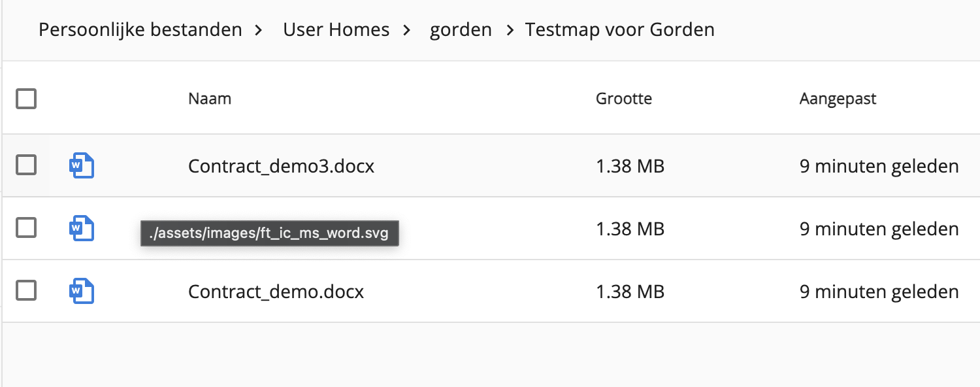Image resolution: width=980 pixels, height=387 pixels.
Task: Select the checkbox of the middle file row
Action: click(26, 228)
